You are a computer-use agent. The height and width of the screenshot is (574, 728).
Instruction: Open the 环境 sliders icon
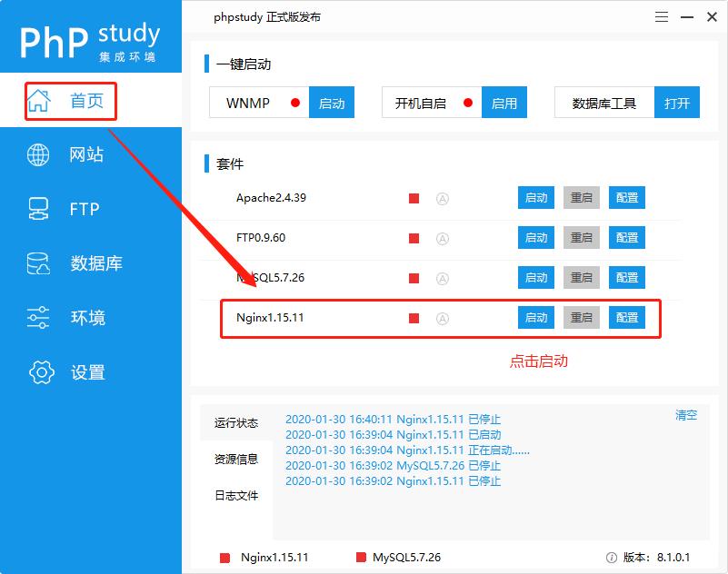(x=38, y=318)
